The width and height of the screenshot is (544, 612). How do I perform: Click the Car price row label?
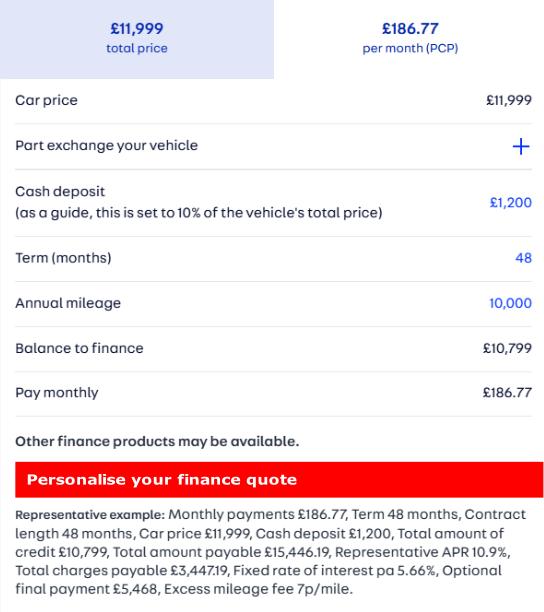[x=46, y=100]
